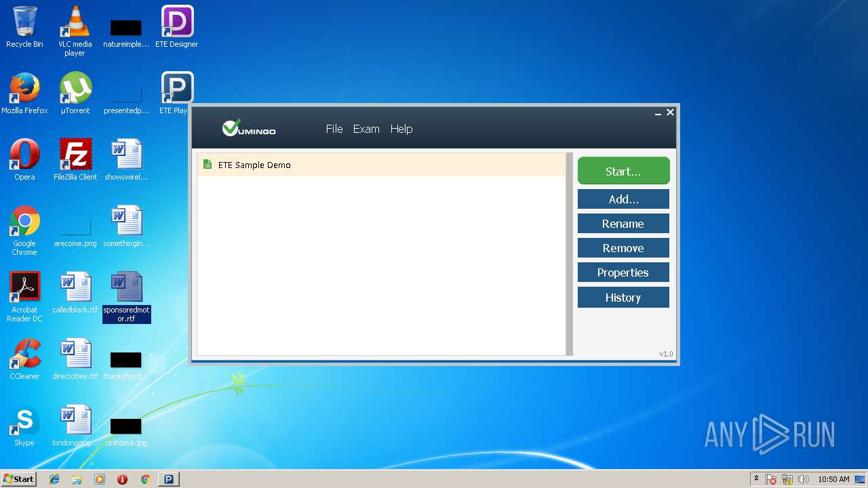Select the FileZilla Client desktop icon
The image size is (868, 488).
[x=75, y=160]
